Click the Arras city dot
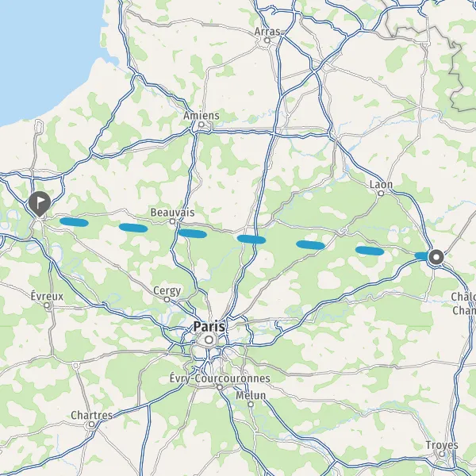The height and width of the screenshot is (476, 476). pos(267,40)
